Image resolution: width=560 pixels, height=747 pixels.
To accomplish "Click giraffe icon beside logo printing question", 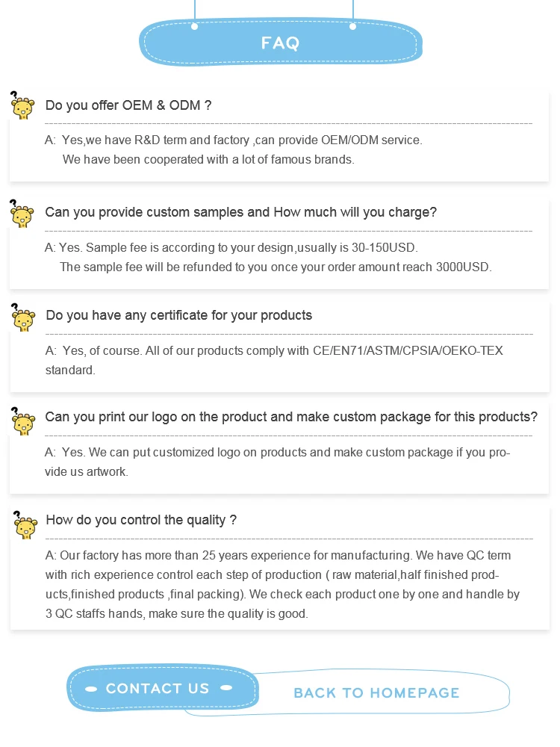I will click(23, 420).
